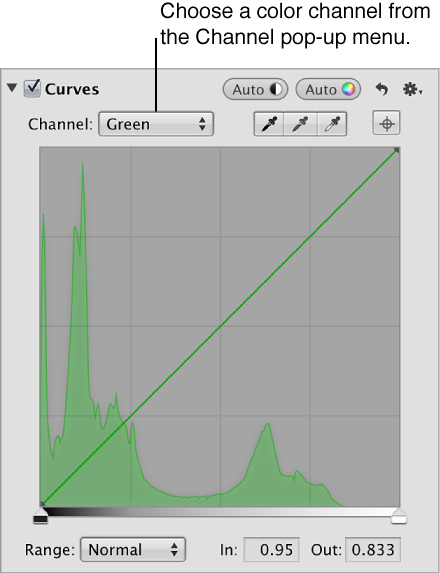Click the white point slider handle
Screen dimensions: 440x574
pos(399,515)
